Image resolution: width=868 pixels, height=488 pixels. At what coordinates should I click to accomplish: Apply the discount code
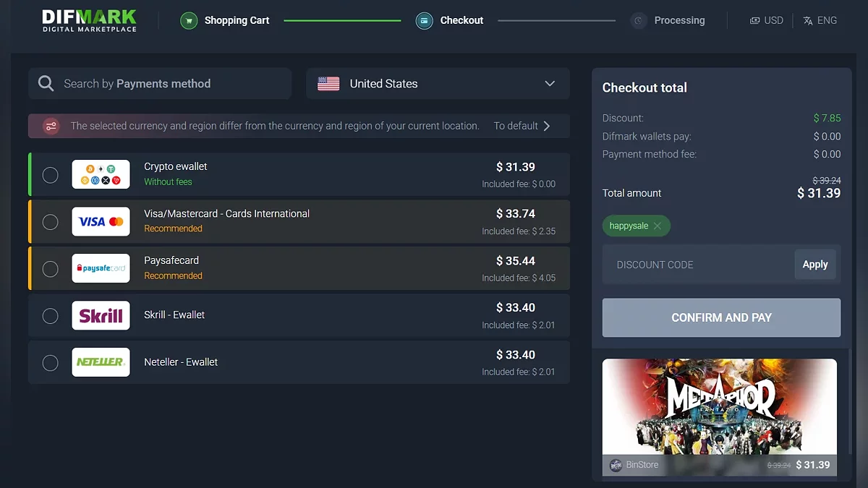(x=814, y=265)
